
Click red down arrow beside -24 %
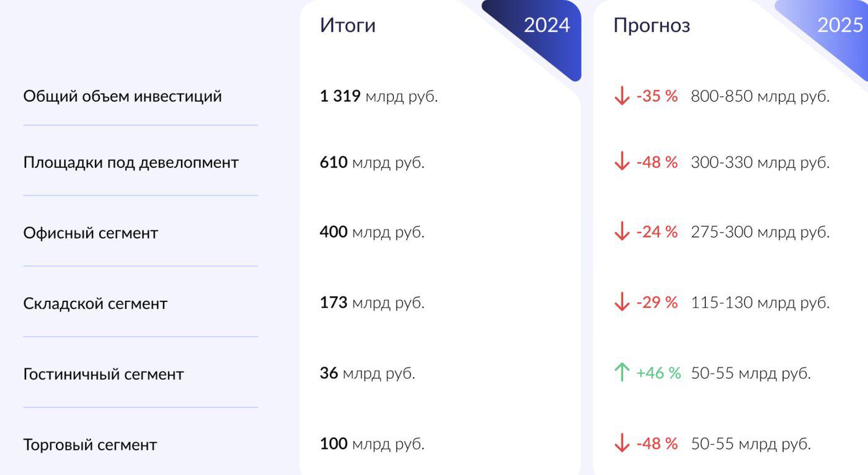(621, 232)
